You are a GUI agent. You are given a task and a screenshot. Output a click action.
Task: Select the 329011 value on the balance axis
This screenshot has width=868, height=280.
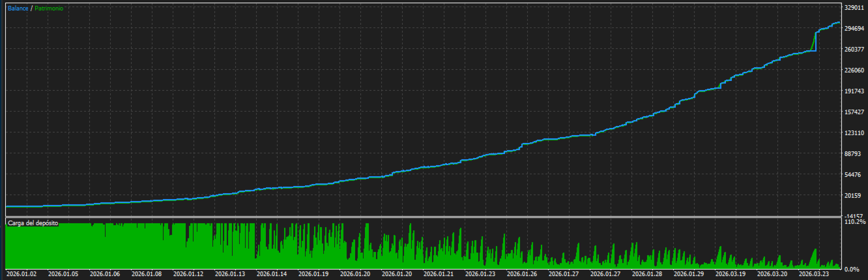pos(853,8)
